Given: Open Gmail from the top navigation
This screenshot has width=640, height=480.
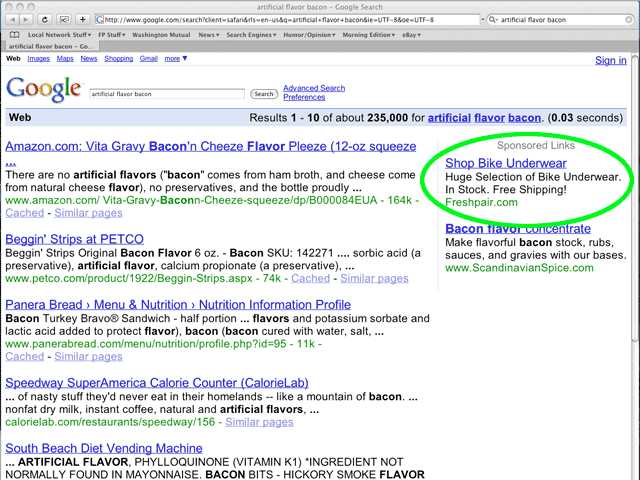Looking at the screenshot, I should pyautogui.click(x=149, y=58).
